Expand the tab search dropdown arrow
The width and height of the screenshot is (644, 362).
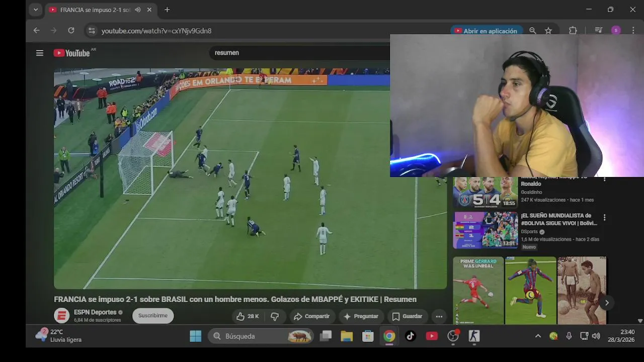[35, 10]
